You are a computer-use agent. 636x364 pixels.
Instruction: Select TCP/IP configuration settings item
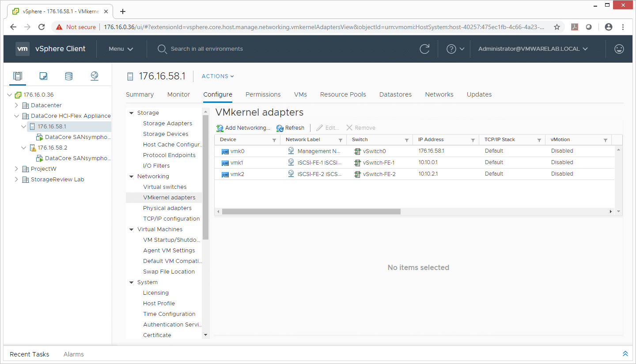pos(171,219)
